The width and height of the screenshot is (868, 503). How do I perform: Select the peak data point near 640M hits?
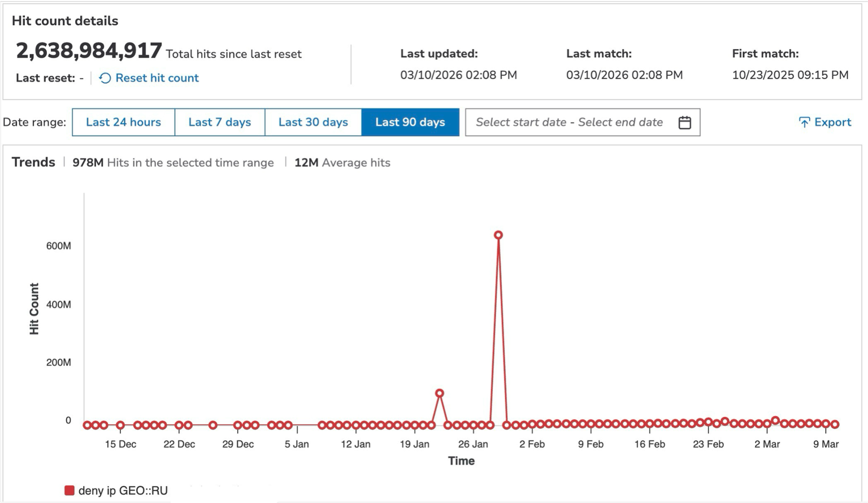pos(498,234)
